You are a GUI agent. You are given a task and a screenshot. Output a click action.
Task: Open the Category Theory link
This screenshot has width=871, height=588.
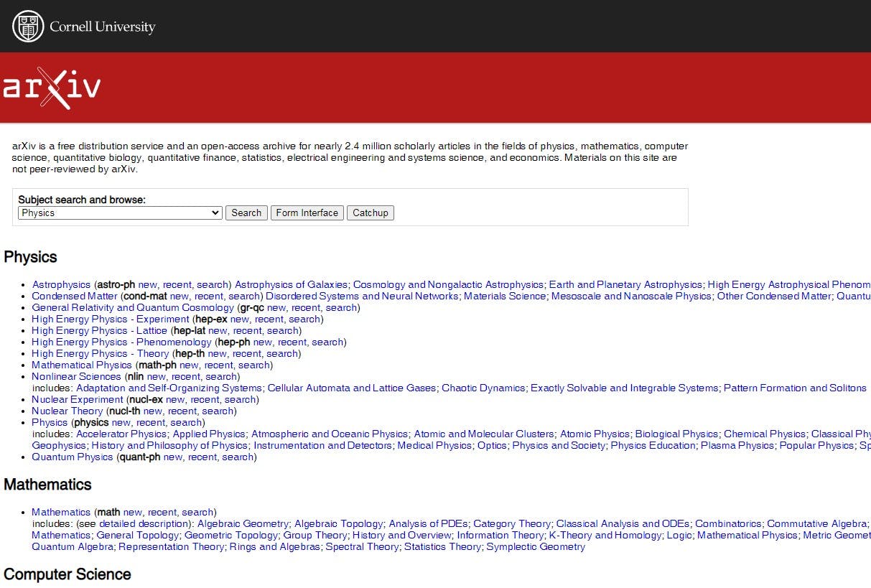point(512,524)
